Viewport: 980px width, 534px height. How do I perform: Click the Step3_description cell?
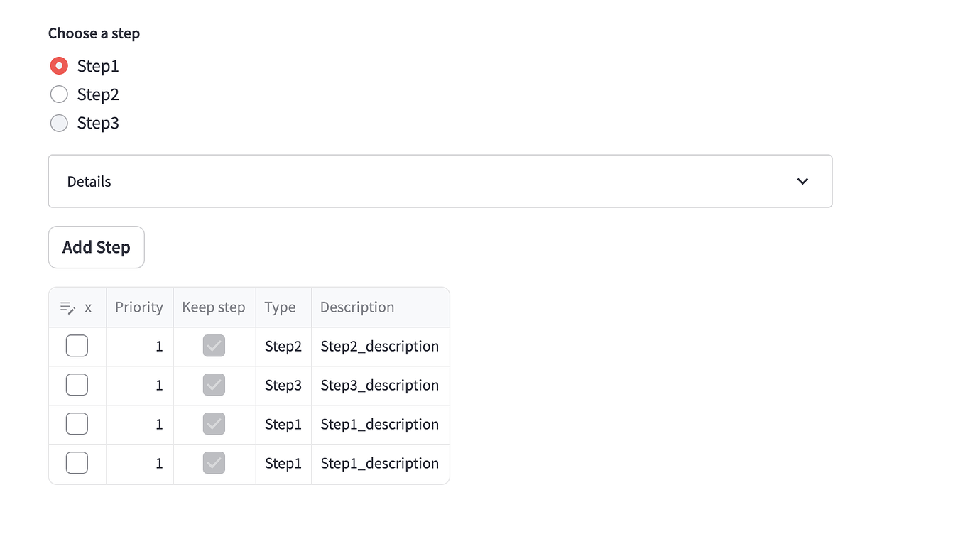(380, 386)
